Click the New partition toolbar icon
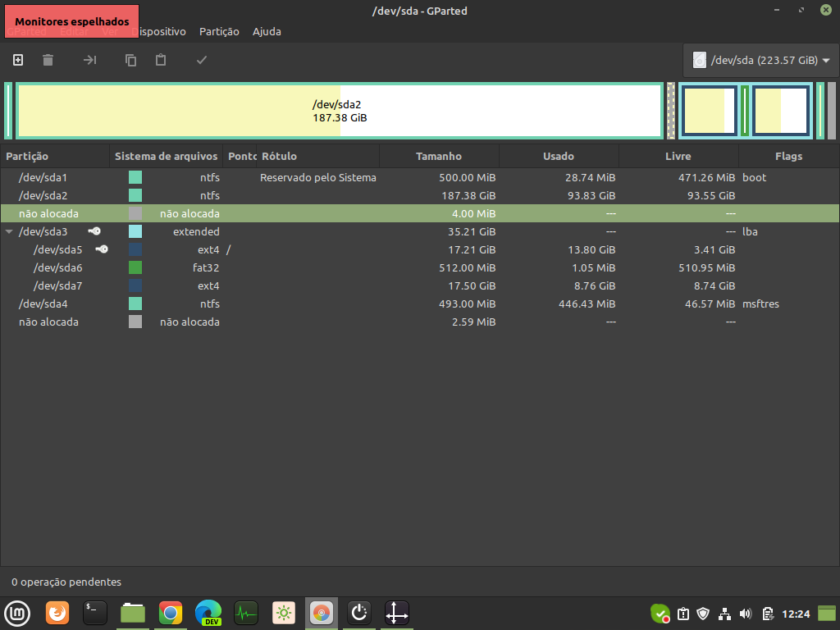 coord(18,60)
